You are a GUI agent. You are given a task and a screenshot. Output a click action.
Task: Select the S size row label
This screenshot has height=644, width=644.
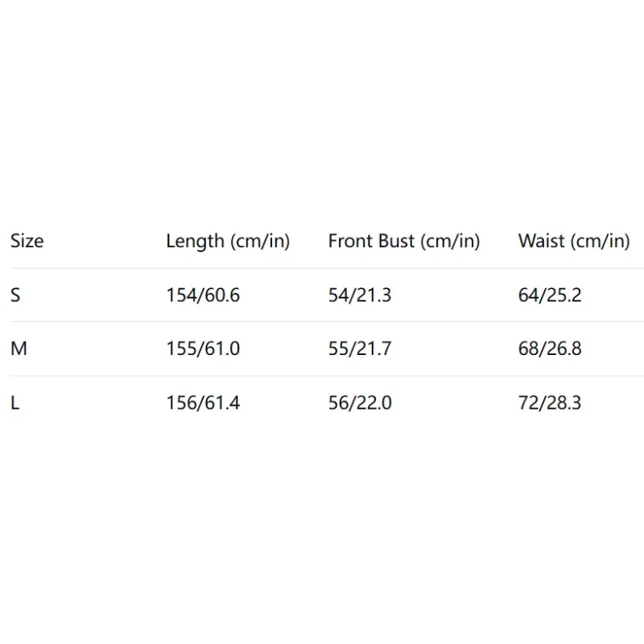15,295
